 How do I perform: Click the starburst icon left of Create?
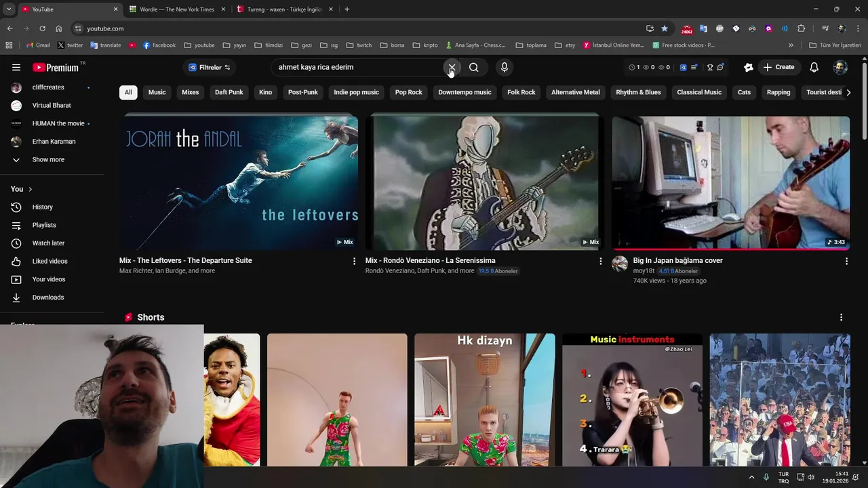[749, 67]
